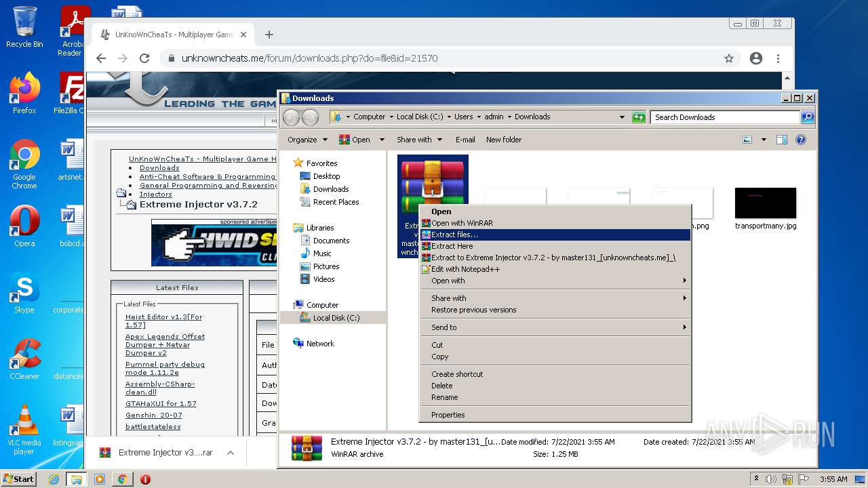Choose Restore previous versions
Screen dimensions: 868x488
(555, 310)
